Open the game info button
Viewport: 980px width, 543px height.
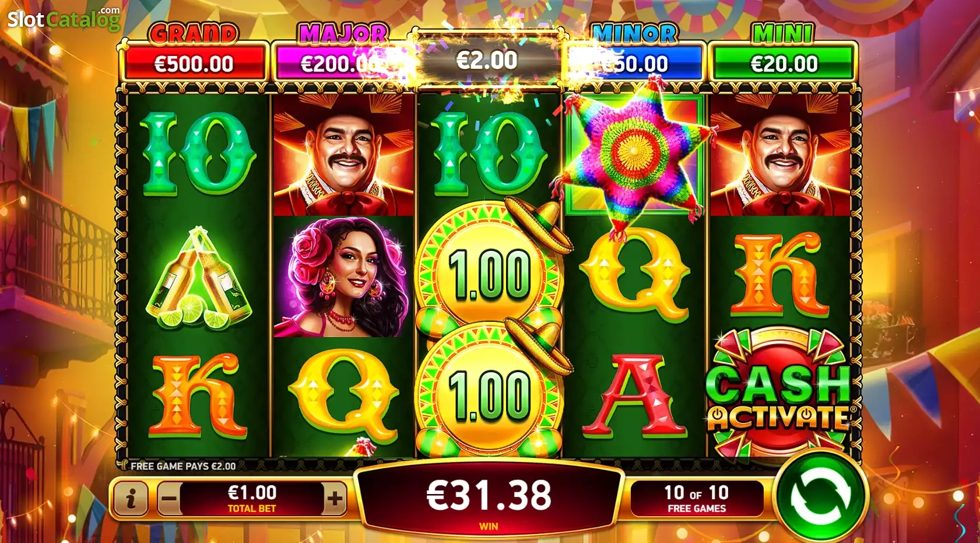click(x=131, y=499)
